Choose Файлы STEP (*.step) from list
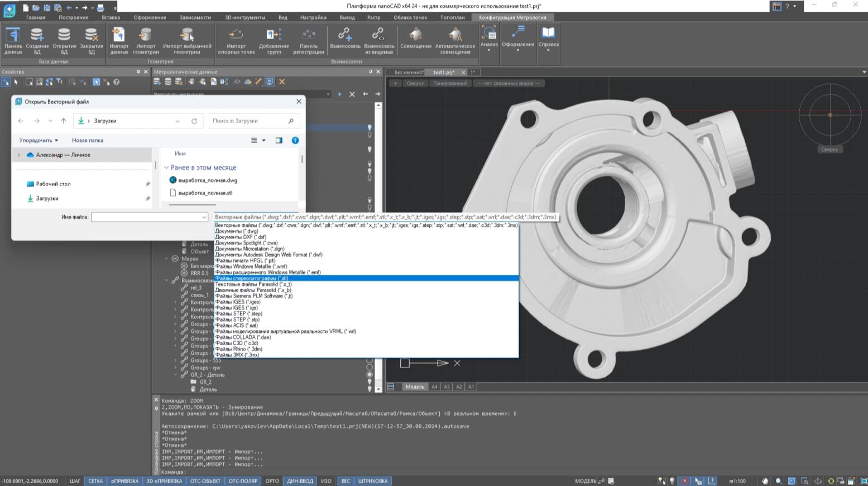Image resolution: width=868 pixels, height=486 pixels. (238, 314)
